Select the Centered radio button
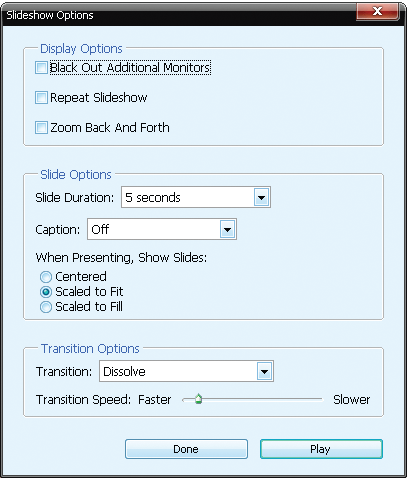Image resolution: width=407 pixels, height=478 pixels. [46, 277]
